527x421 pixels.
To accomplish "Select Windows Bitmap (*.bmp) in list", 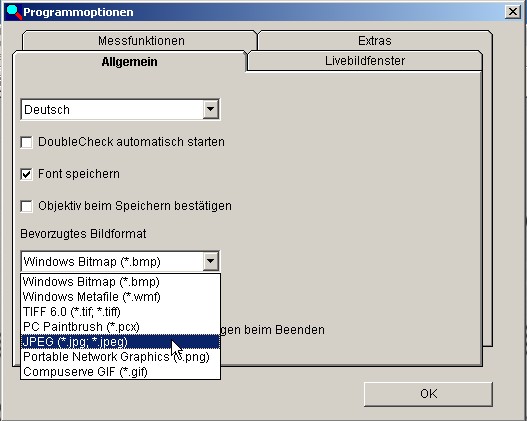I will click(x=120, y=282).
